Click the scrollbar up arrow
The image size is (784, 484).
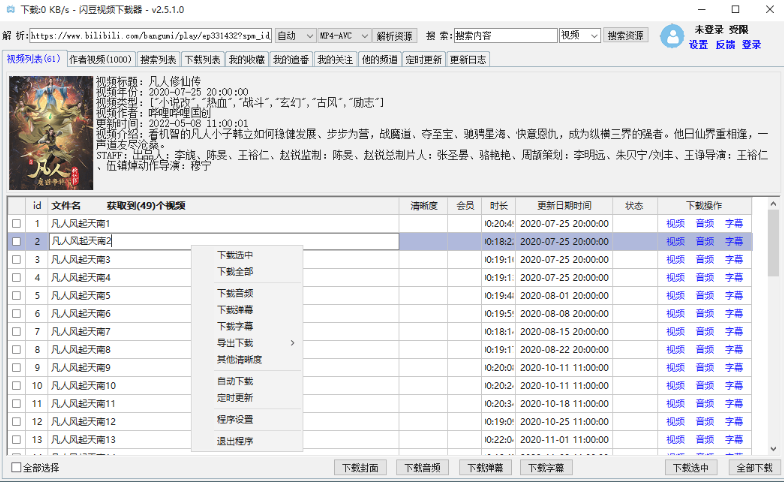pyautogui.click(x=774, y=204)
